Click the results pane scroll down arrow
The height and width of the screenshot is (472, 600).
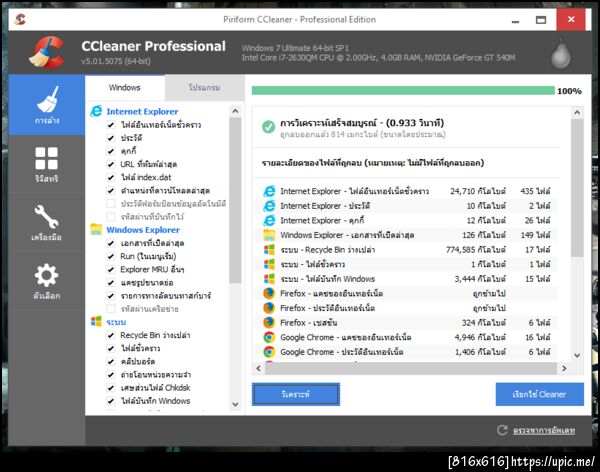pos(577,355)
